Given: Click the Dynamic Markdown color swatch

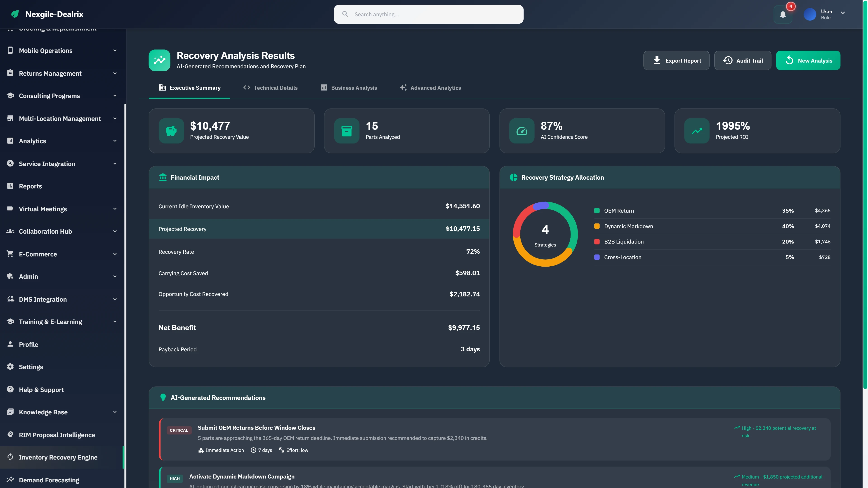Looking at the screenshot, I should [x=597, y=226].
